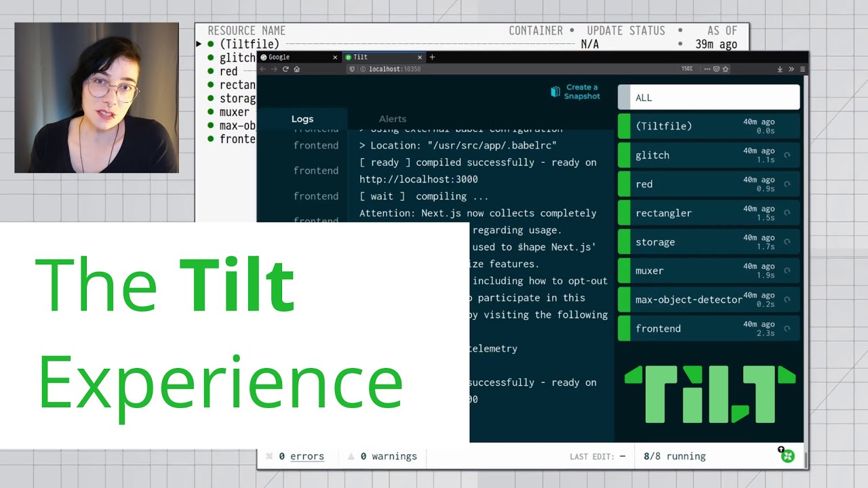Select the muxer resource in sidebar
868x488 pixels.
tap(709, 270)
